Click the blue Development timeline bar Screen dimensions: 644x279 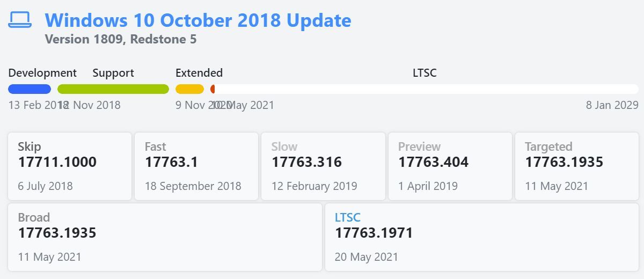coord(30,89)
